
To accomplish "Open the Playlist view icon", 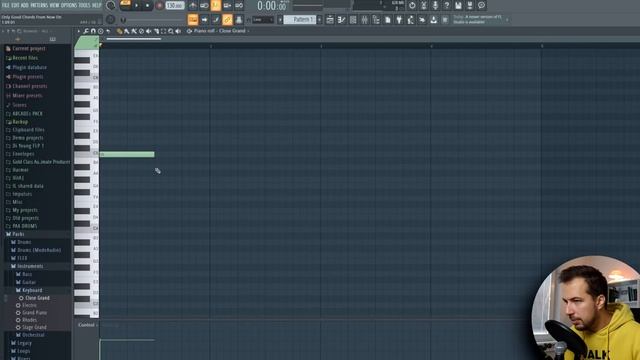I will (x=330, y=20).
